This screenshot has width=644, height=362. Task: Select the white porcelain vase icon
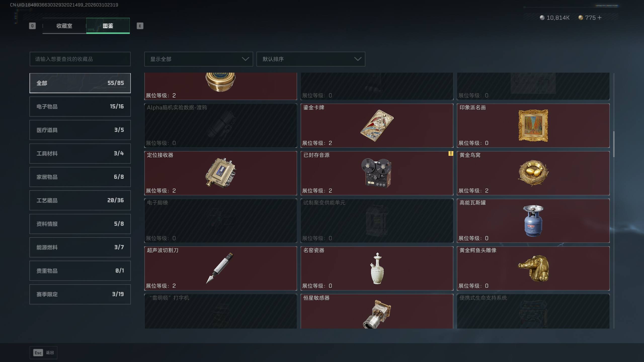point(377,268)
